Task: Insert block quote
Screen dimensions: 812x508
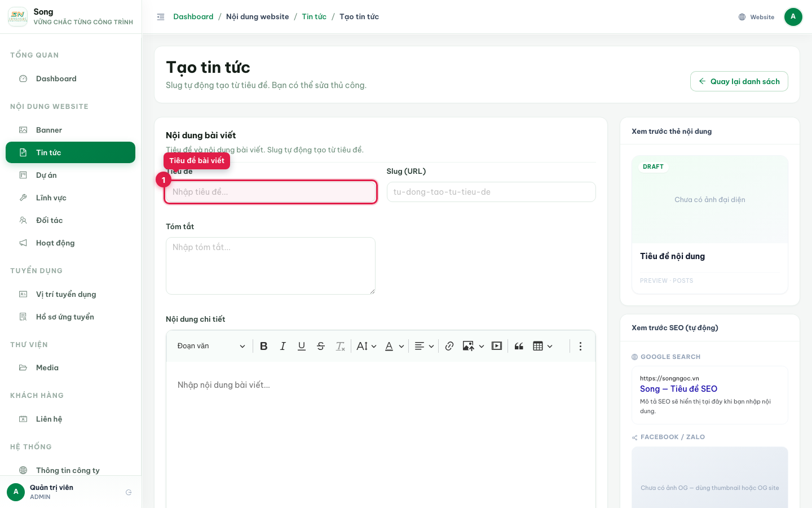Action: tap(519, 346)
